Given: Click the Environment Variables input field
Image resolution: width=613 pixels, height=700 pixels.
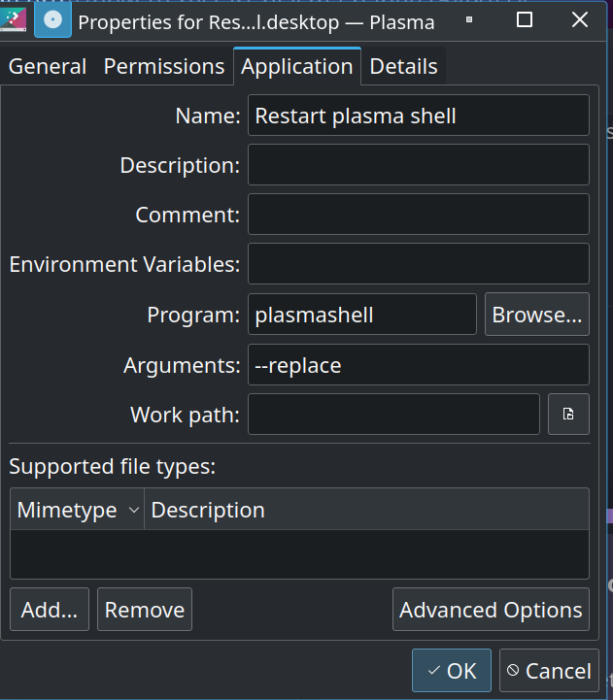Looking at the screenshot, I should tap(418, 264).
